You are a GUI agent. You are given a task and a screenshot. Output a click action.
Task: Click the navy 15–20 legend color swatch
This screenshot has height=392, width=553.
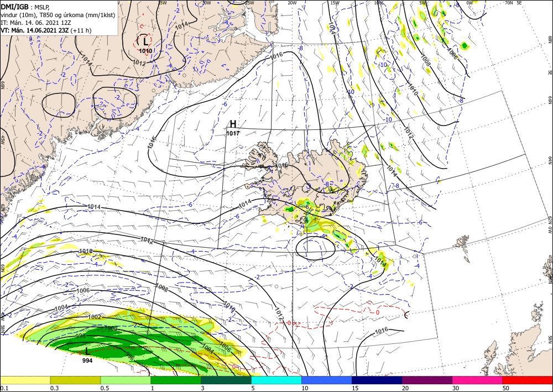click(377, 380)
